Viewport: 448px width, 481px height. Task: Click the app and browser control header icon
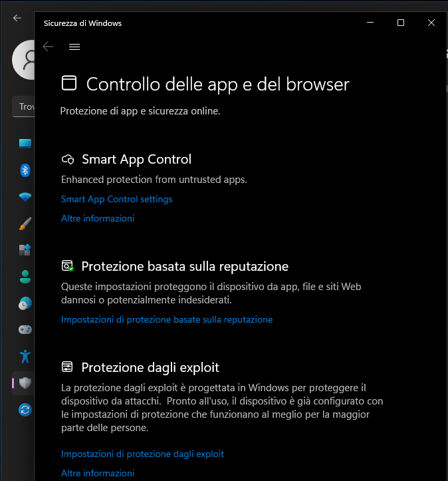(x=69, y=83)
